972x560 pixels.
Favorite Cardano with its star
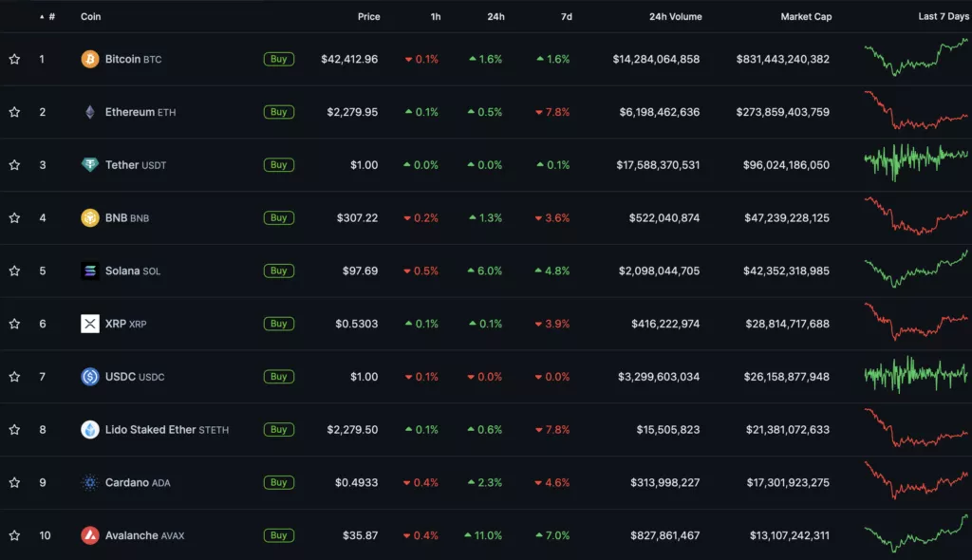point(14,482)
